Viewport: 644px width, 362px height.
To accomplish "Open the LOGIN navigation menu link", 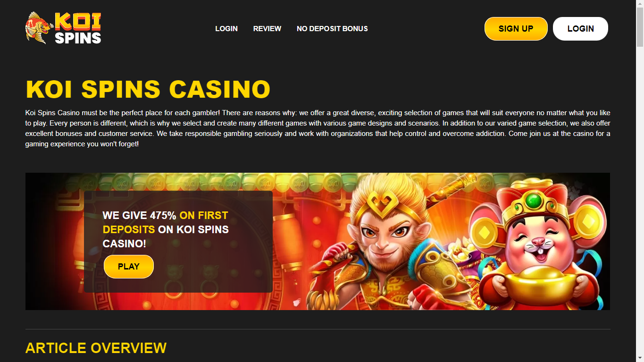I will tap(226, 29).
